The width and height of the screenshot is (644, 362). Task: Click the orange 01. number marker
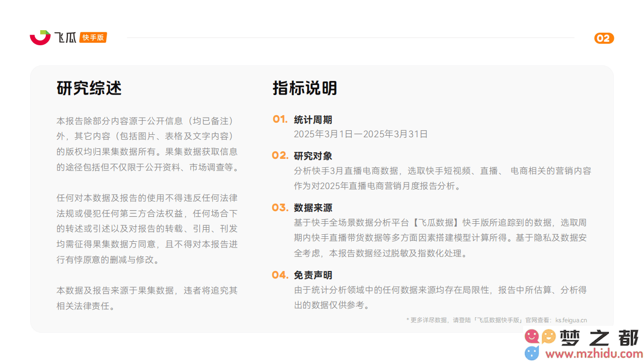[x=280, y=119]
